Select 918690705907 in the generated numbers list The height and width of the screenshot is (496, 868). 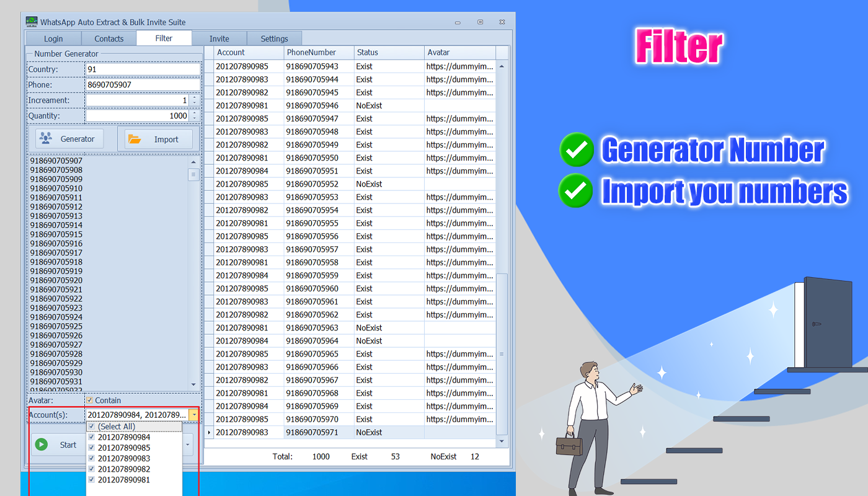[56, 161]
